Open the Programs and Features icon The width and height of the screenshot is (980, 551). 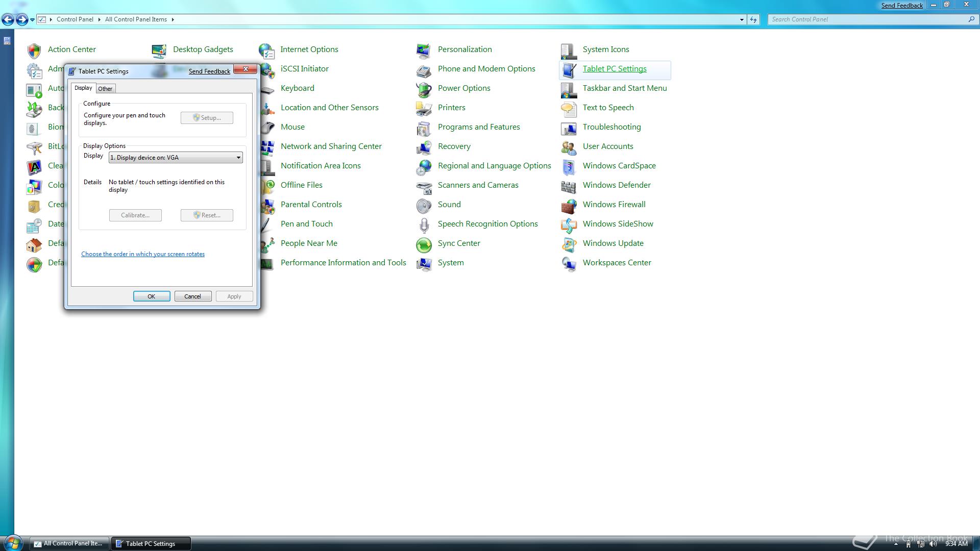click(x=424, y=128)
